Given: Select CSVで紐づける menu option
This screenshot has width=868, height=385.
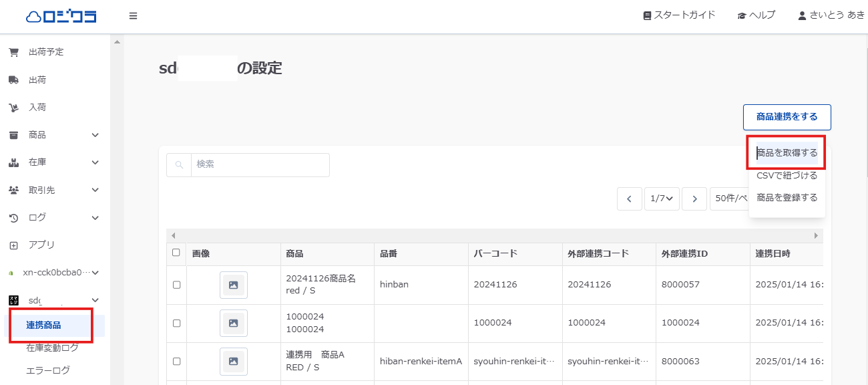Looking at the screenshot, I should [x=787, y=176].
